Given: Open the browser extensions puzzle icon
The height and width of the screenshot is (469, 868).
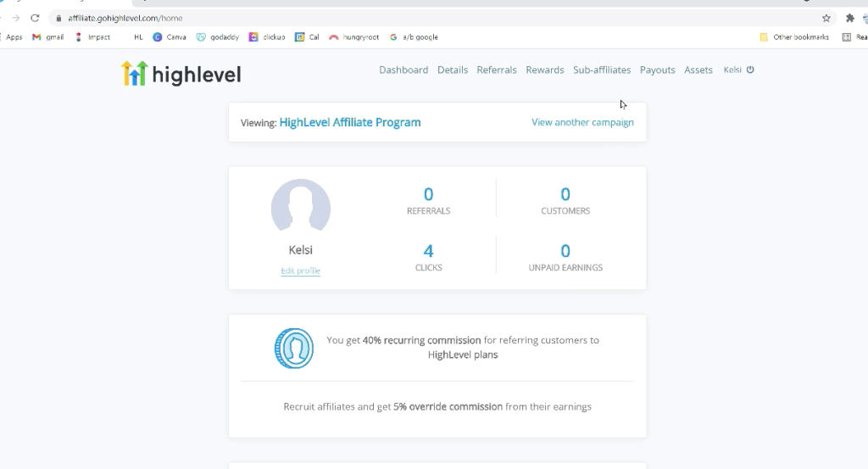Looking at the screenshot, I should (x=849, y=18).
